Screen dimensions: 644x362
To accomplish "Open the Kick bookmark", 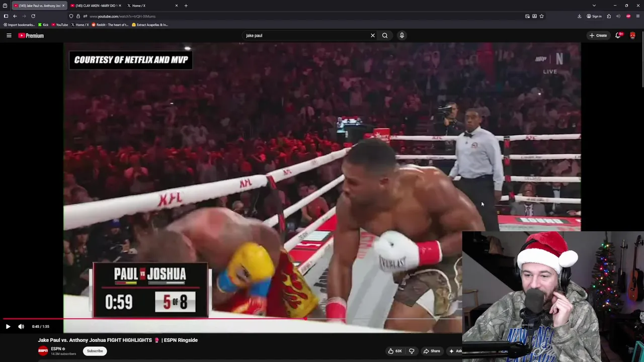I will click(43, 25).
